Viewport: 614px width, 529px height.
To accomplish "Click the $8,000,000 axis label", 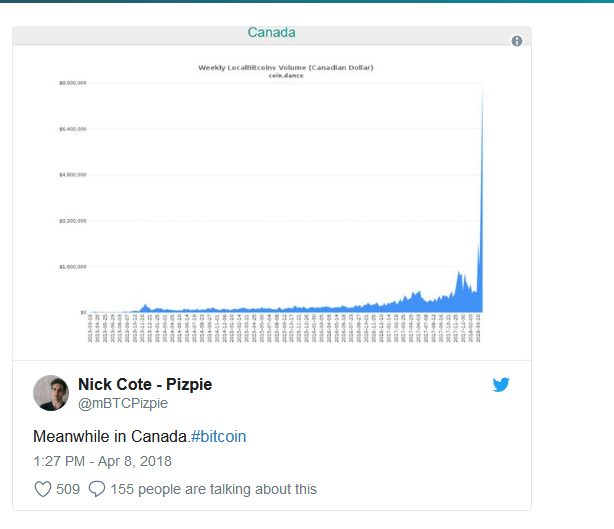I will pyautogui.click(x=73, y=83).
